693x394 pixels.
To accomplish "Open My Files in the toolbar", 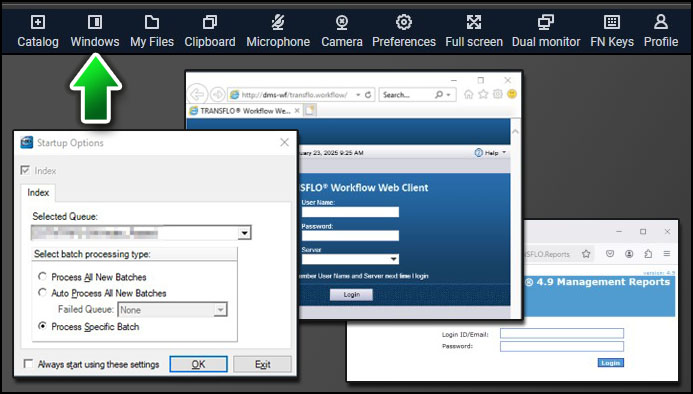I will coord(152,31).
